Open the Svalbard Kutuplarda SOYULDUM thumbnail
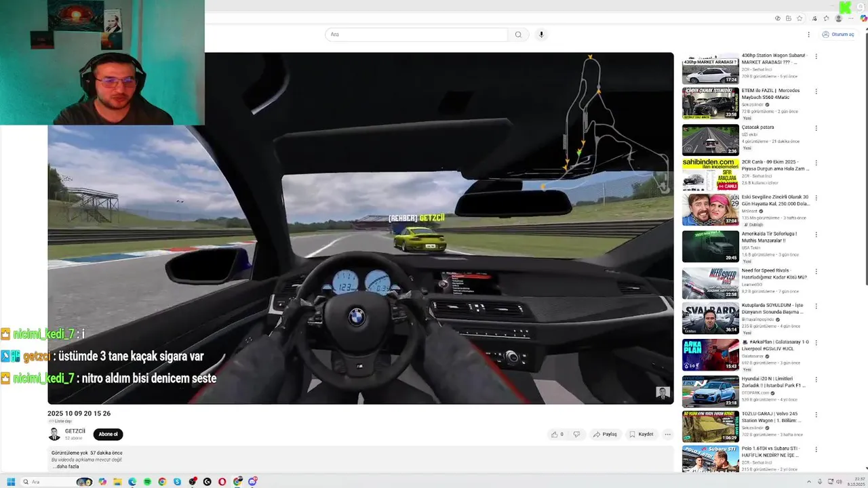The height and width of the screenshot is (488, 868). tap(711, 319)
